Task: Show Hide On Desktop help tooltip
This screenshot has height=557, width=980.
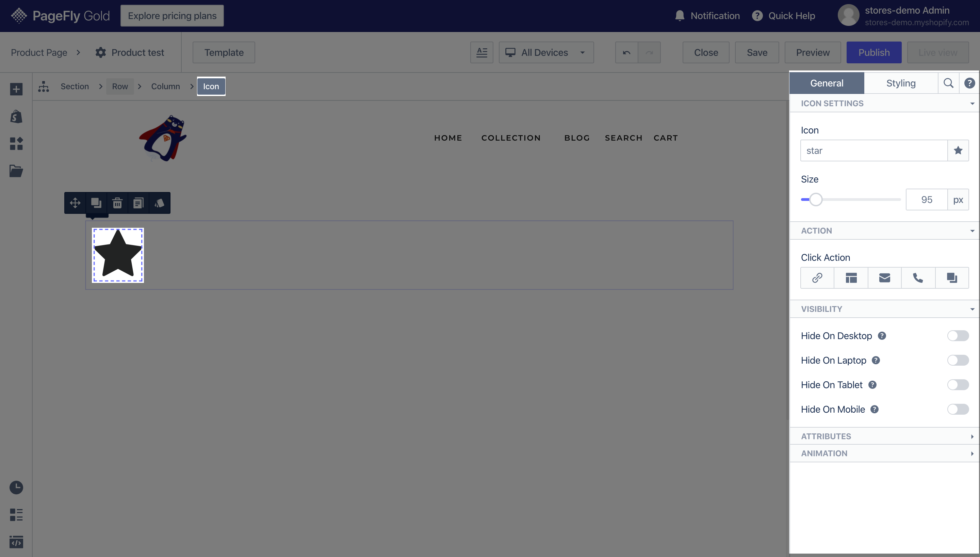Action: pos(882,335)
